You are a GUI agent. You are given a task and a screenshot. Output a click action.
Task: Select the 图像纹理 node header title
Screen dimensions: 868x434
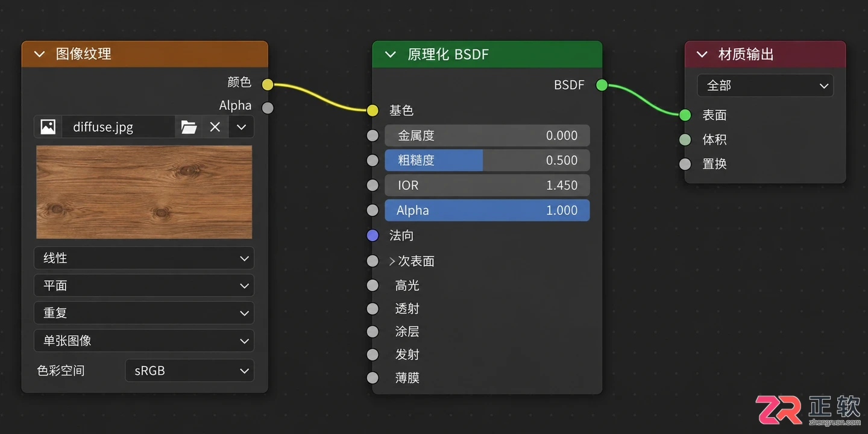(83, 54)
